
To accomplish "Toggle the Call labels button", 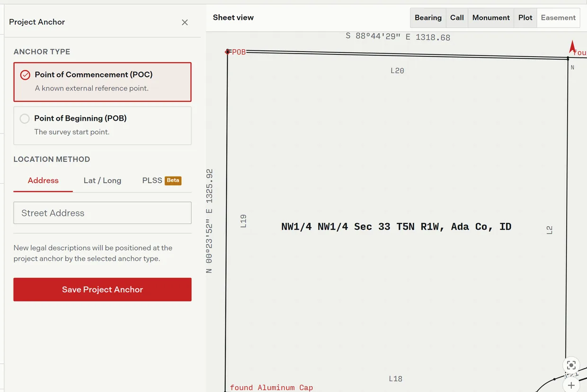I will click(457, 18).
